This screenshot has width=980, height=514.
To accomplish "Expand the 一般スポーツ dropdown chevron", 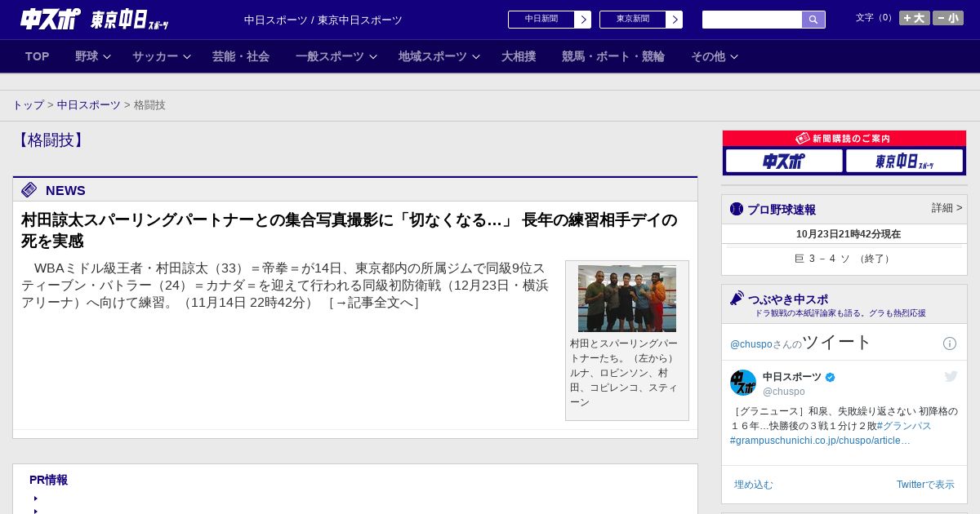I will [373, 57].
